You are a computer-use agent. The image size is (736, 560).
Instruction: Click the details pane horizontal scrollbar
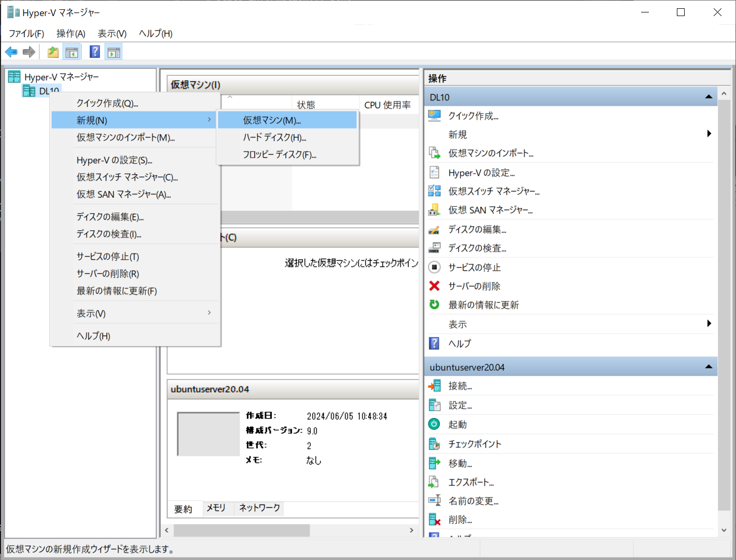(x=242, y=530)
